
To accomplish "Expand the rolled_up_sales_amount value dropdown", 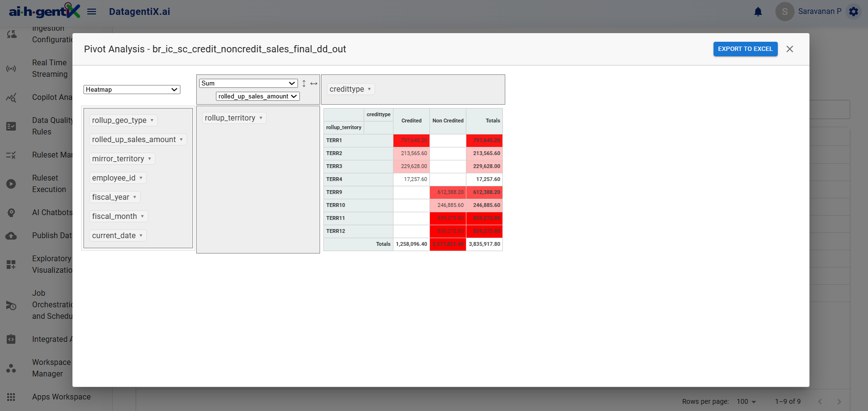I will tap(258, 97).
